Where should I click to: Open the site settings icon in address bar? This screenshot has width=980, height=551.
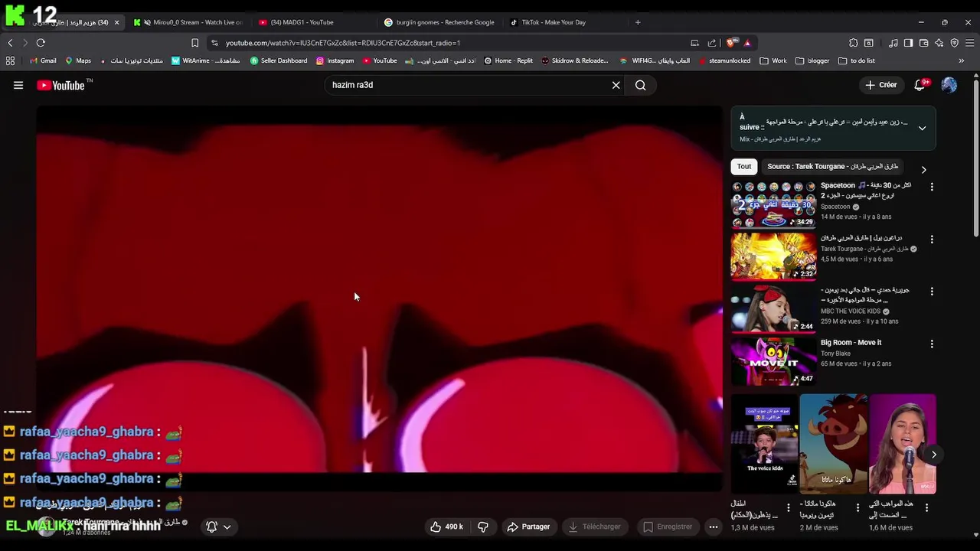[214, 43]
